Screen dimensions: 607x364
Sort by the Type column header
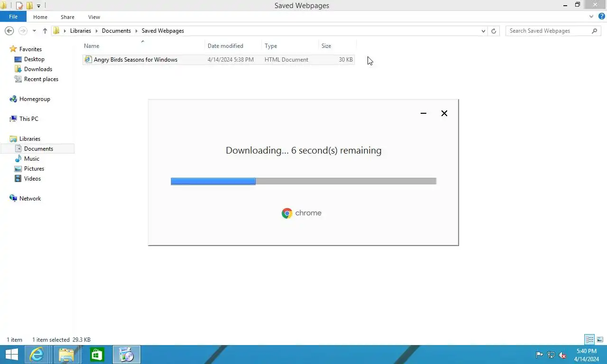pyautogui.click(x=290, y=46)
